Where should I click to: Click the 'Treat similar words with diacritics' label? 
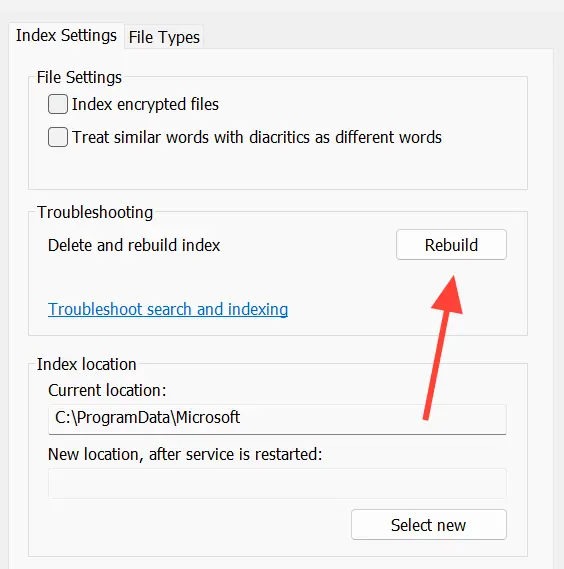point(257,138)
